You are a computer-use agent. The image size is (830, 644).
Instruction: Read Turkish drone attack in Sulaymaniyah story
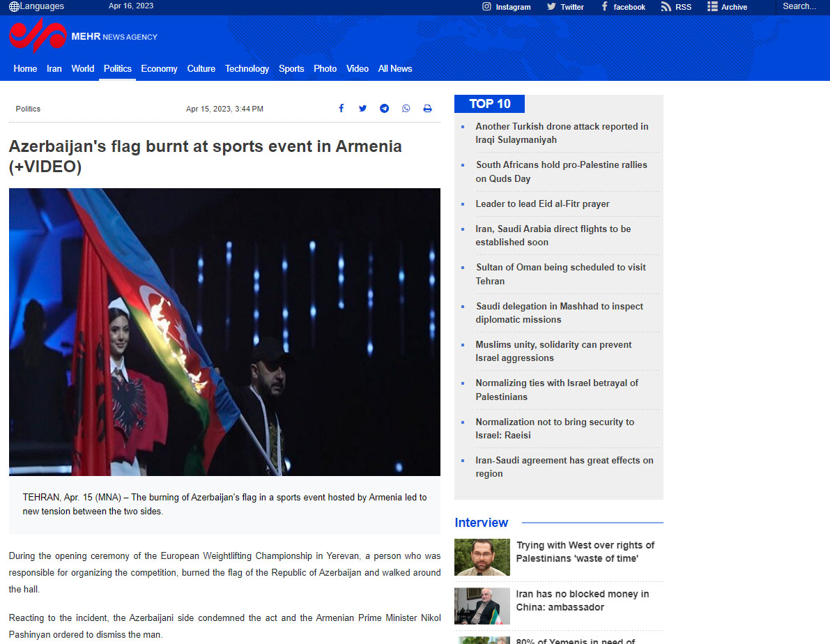(x=562, y=133)
